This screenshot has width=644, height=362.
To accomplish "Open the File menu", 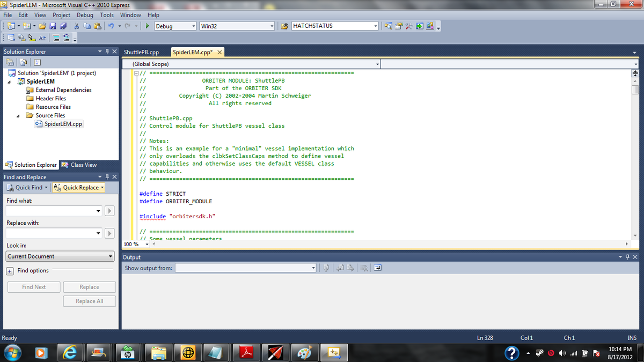I will coord(8,15).
